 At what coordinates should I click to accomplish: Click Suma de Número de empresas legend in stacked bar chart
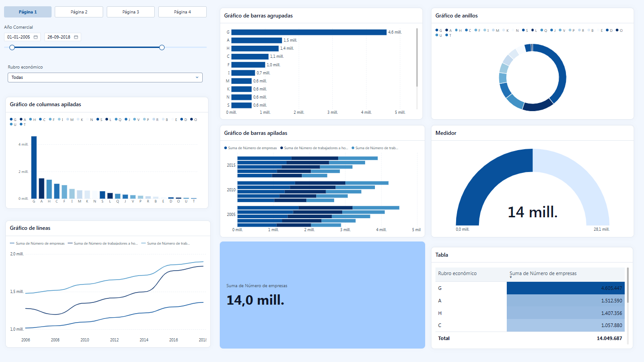click(250, 148)
